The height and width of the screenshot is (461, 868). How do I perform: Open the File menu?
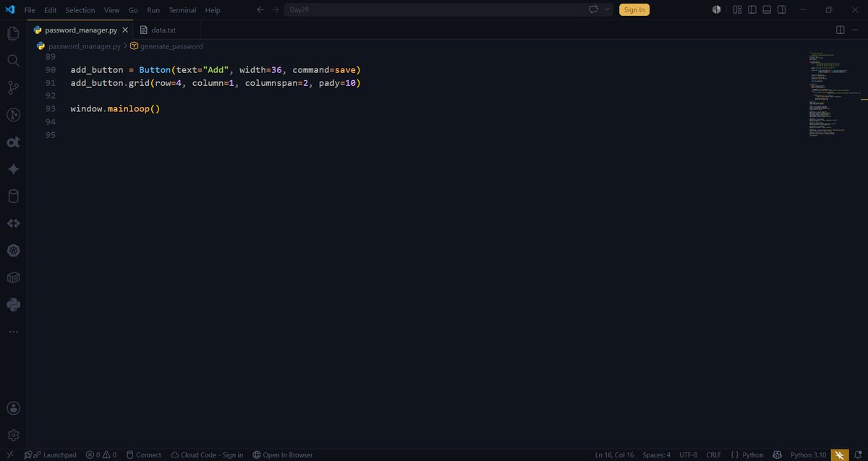[x=30, y=10]
